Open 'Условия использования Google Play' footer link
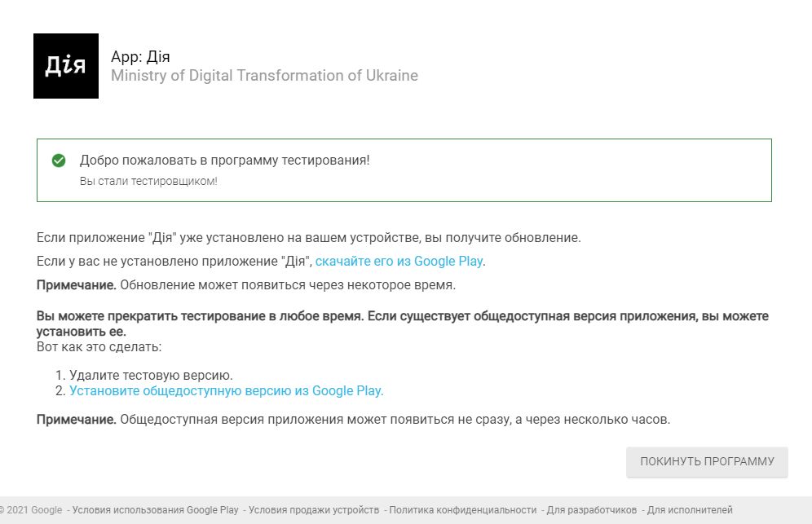The width and height of the screenshot is (812, 524). coord(155,510)
